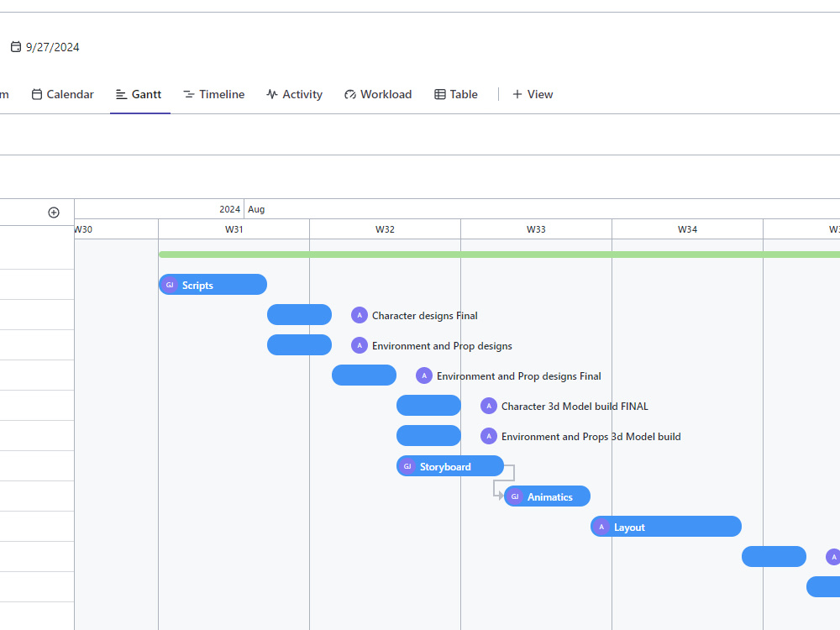
Task: Click the 2024 year label
Action: point(230,209)
